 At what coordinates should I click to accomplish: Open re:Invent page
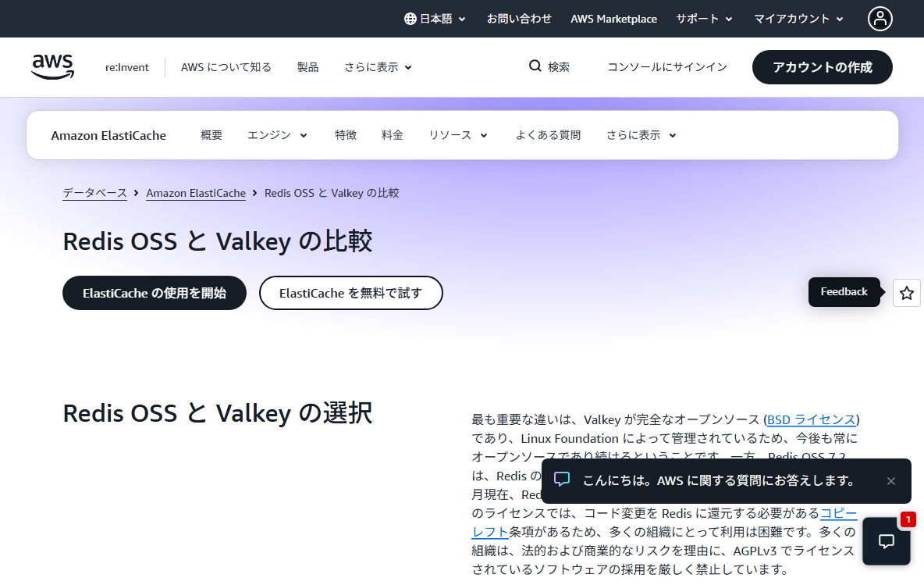[127, 67]
